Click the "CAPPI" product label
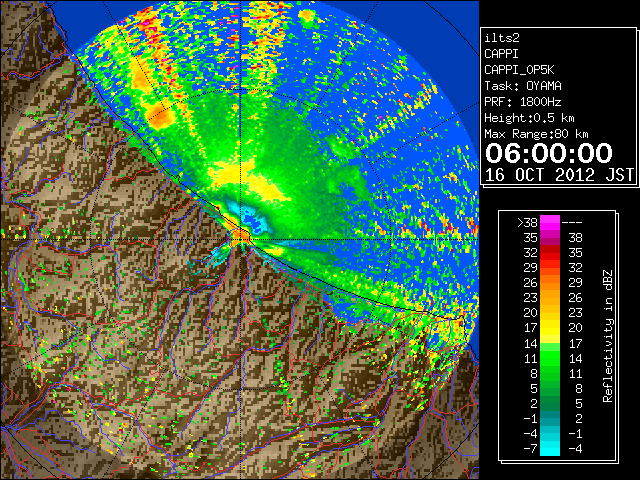Screen dimensions: 640x480 tap(501, 54)
